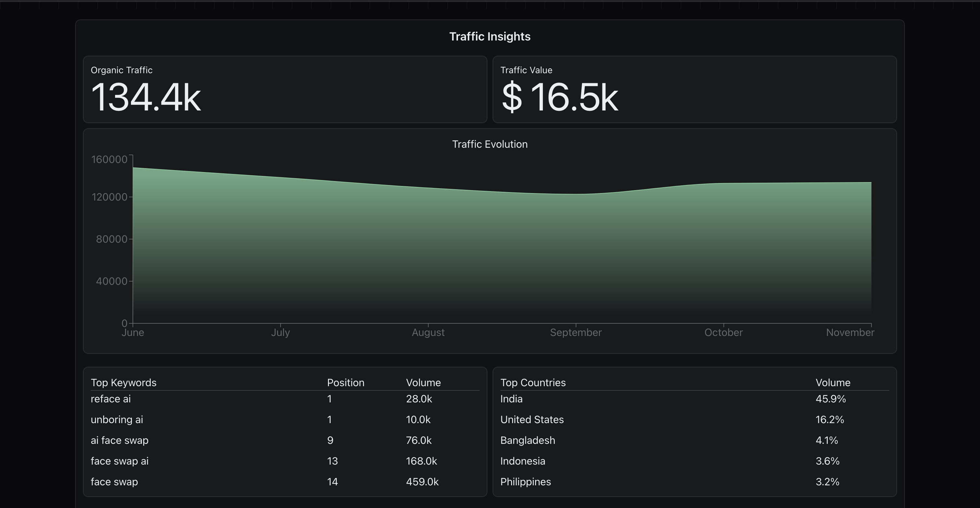Click the November axis label
The height and width of the screenshot is (508, 980).
click(850, 332)
